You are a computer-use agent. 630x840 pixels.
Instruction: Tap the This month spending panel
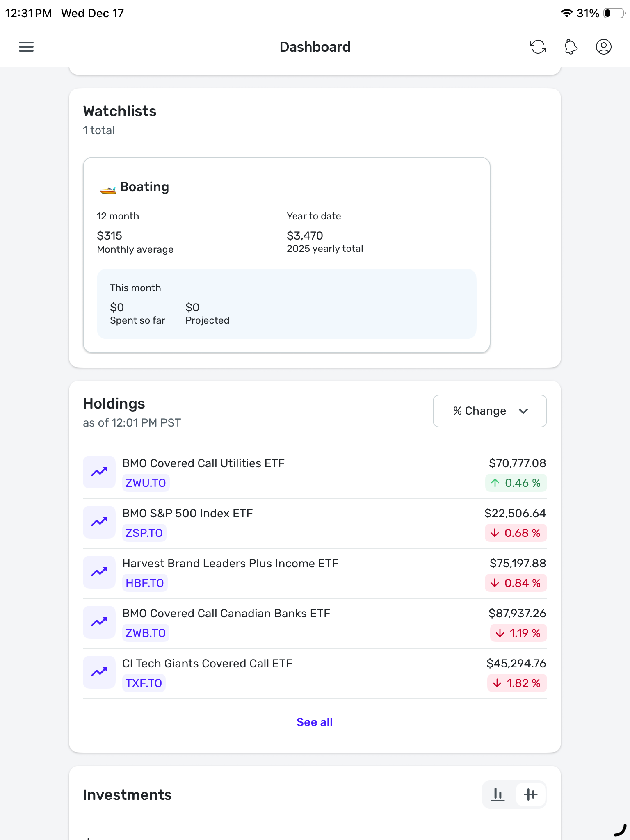pyautogui.click(x=286, y=304)
